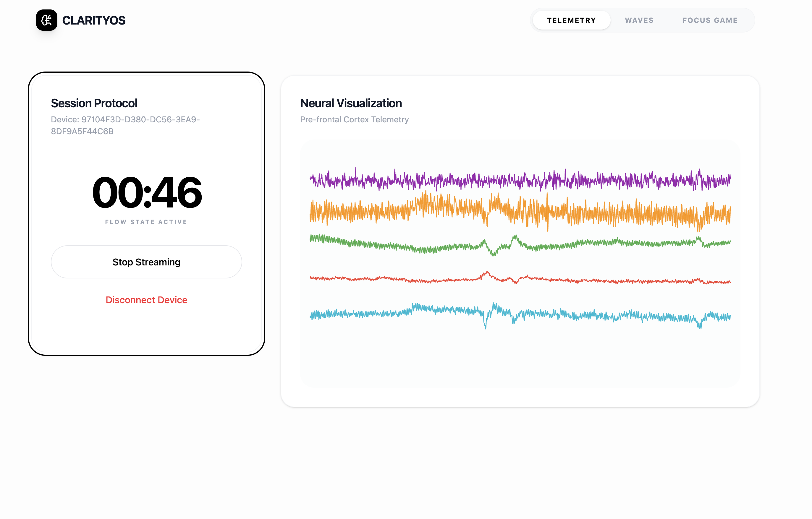
Task: Click the Neural Visualization heading
Action: [351, 103]
